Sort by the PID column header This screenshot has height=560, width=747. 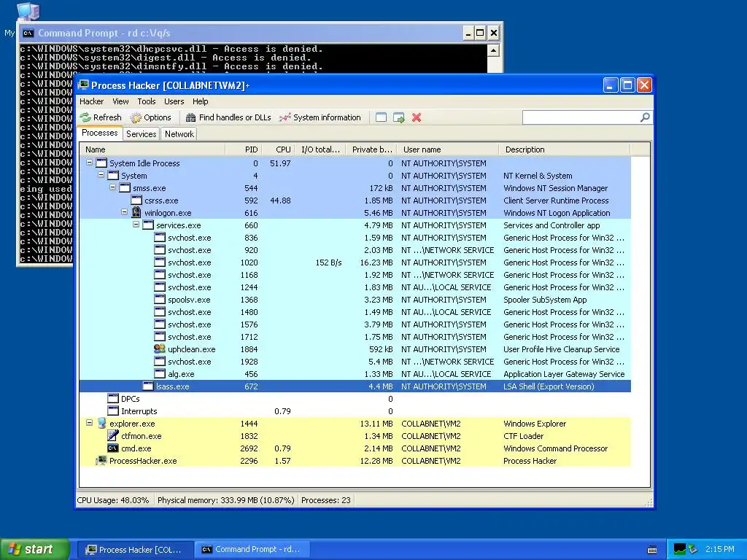click(x=243, y=149)
